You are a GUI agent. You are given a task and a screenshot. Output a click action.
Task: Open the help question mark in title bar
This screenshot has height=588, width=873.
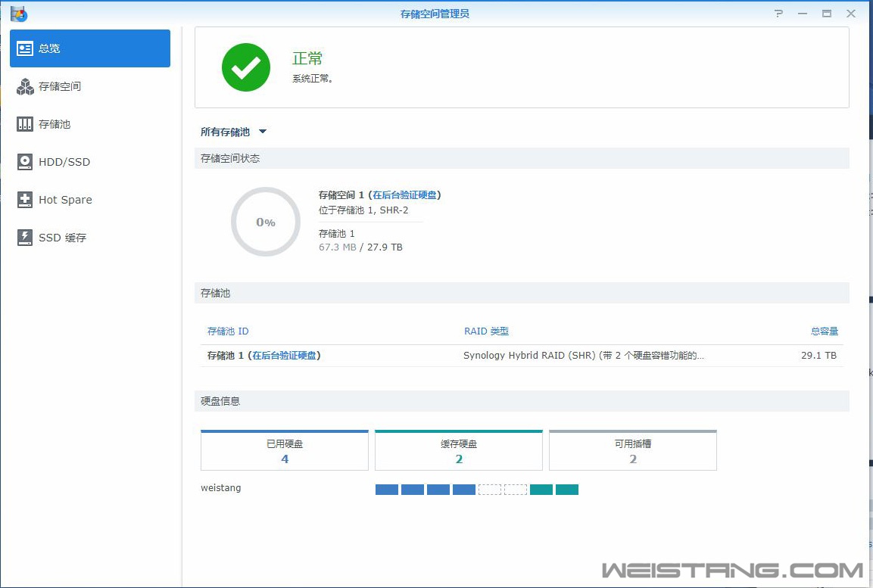coord(778,13)
